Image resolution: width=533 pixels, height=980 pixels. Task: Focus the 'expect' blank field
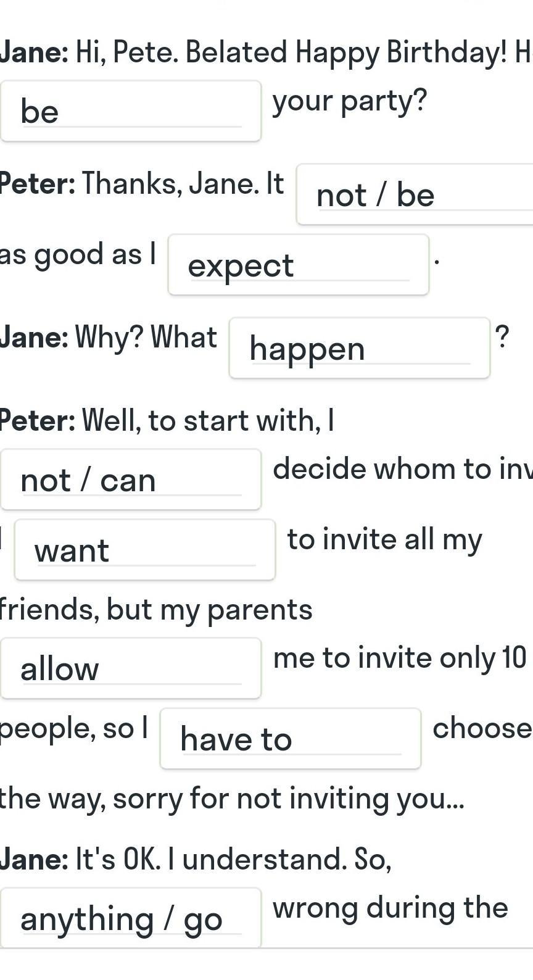coord(299,265)
